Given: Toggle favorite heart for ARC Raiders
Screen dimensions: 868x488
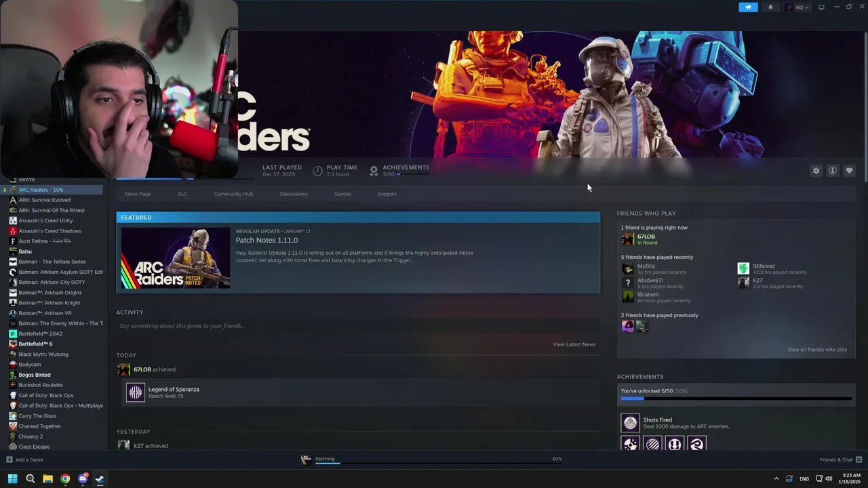Looking at the screenshot, I should (x=849, y=171).
